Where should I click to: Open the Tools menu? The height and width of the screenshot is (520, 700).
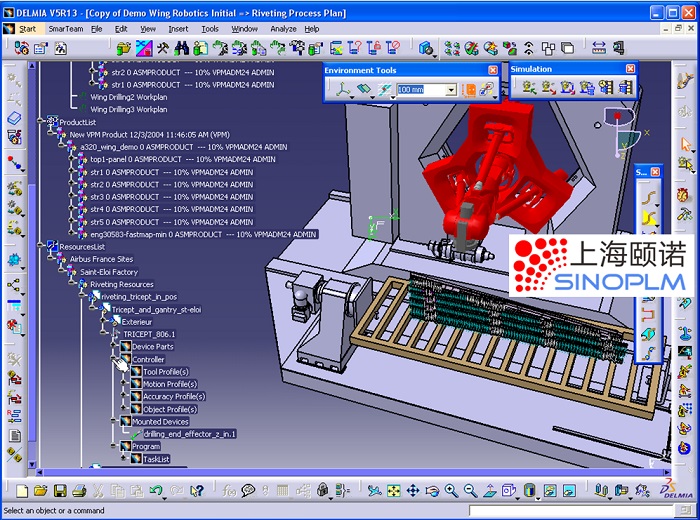(x=210, y=29)
